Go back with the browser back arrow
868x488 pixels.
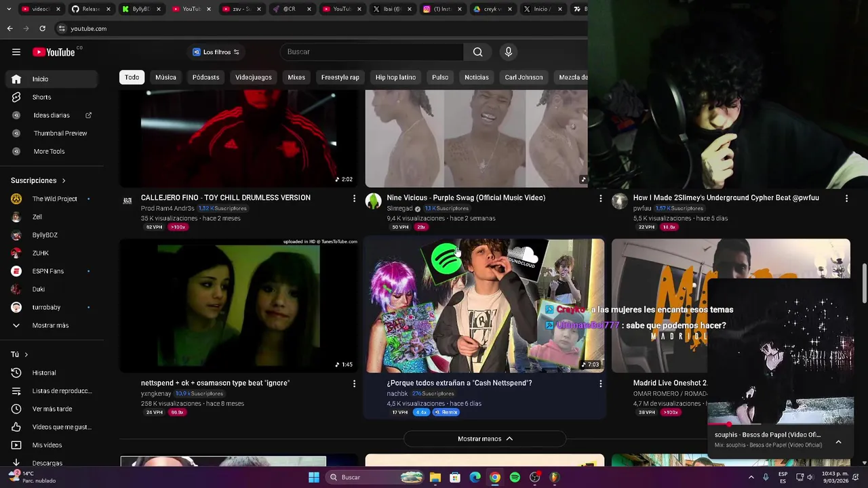pos(9,28)
